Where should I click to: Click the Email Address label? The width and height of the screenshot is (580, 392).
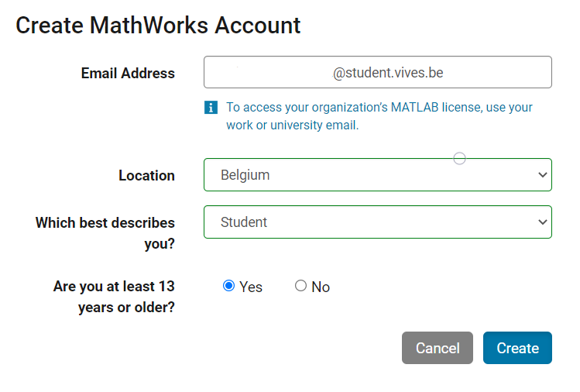tap(128, 73)
